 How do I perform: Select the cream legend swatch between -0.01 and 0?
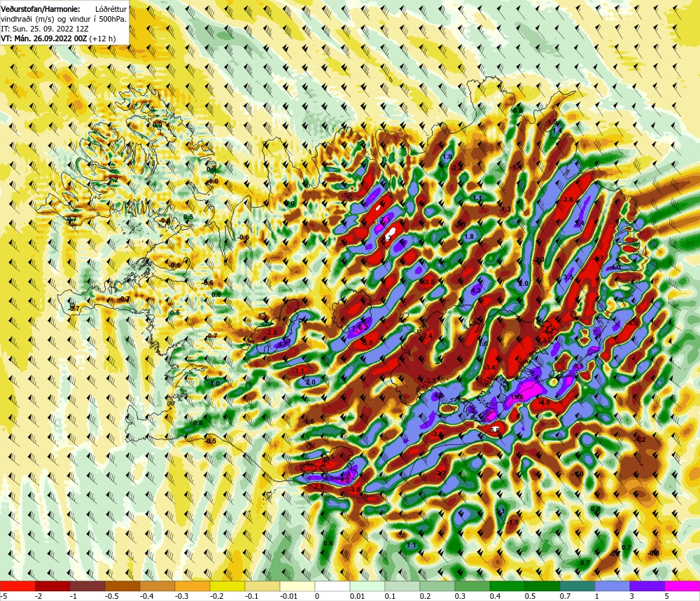coord(297,586)
